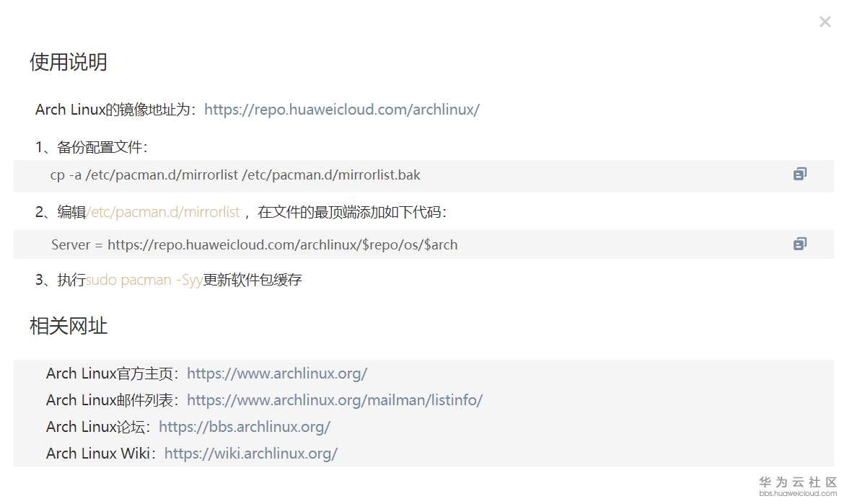Click the 华为云社区 watermark logo
The width and height of the screenshot is (847, 504).
click(798, 485)
